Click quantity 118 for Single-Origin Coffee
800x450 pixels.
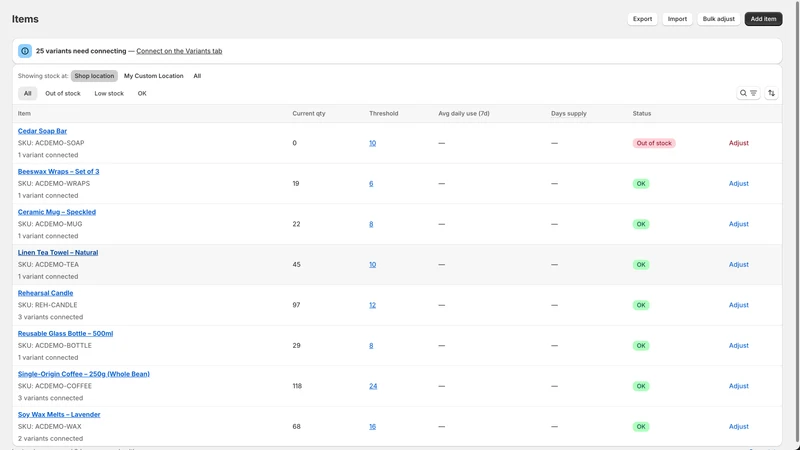pos(297,386)
